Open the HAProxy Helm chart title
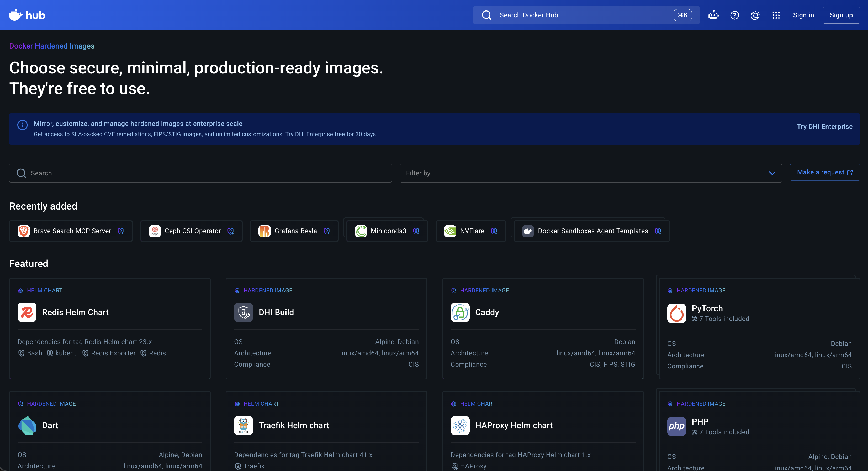The height and width of the screenshot is (471, 868). point(514,426)
